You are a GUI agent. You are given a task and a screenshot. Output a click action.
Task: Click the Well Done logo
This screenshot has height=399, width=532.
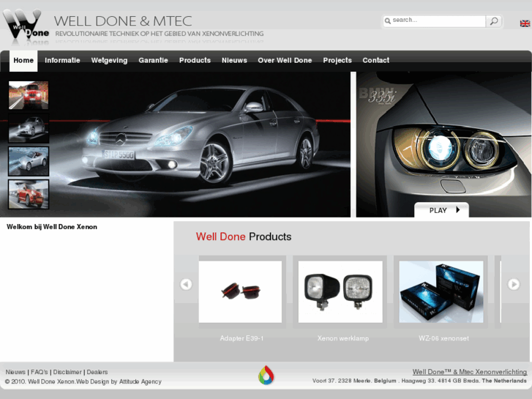(x=26, y=26)
